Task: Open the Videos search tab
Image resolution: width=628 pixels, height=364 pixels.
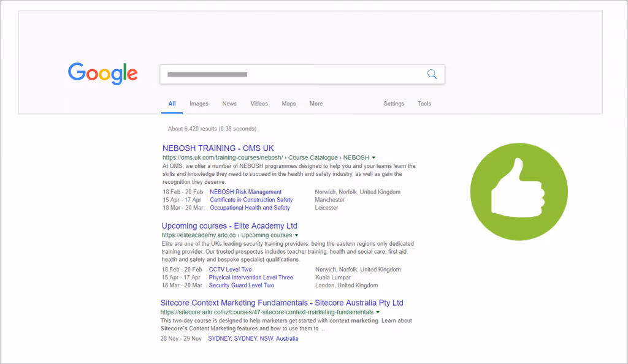Action: 259,104
